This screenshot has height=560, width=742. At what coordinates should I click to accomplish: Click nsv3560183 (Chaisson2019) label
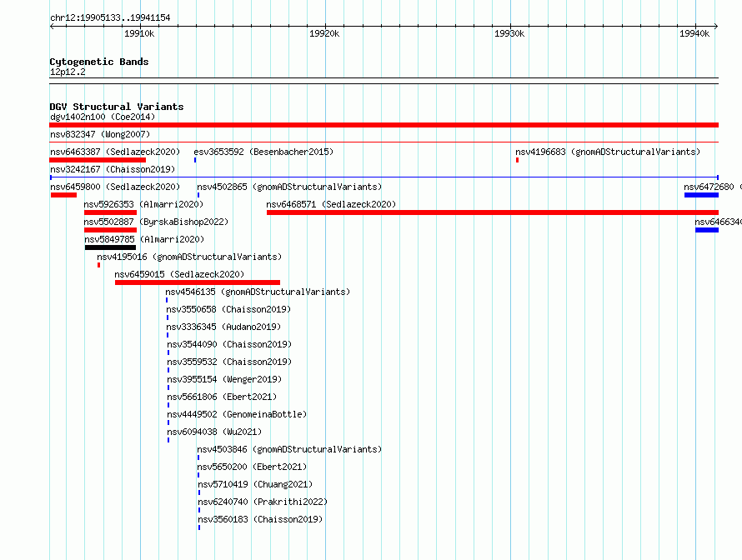pyautogui.click(x=260, y=519)
